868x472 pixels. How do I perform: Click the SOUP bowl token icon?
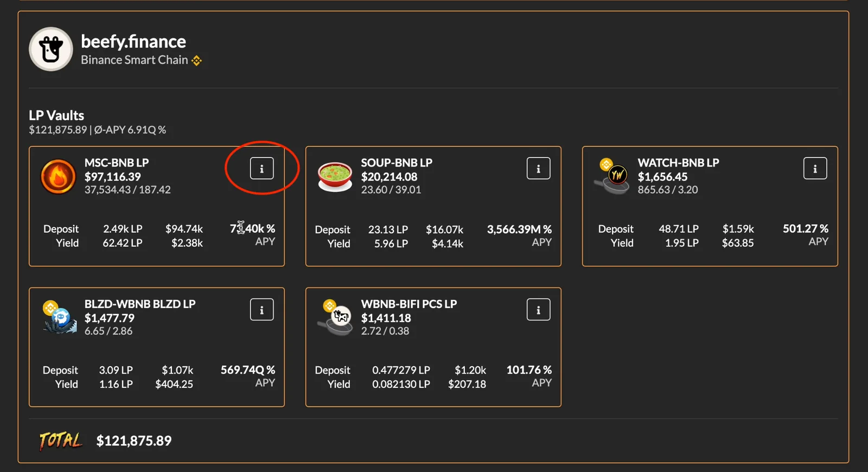pyautogui.click(x=335, y=176)
